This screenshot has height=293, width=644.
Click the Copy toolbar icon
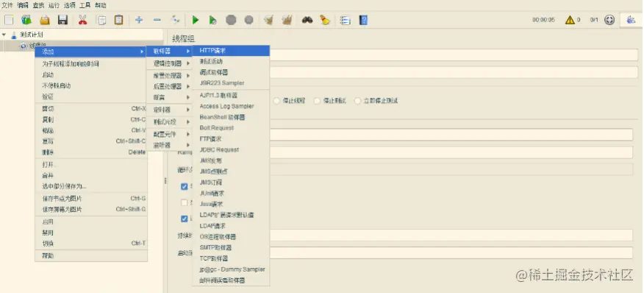click(101, 20)
